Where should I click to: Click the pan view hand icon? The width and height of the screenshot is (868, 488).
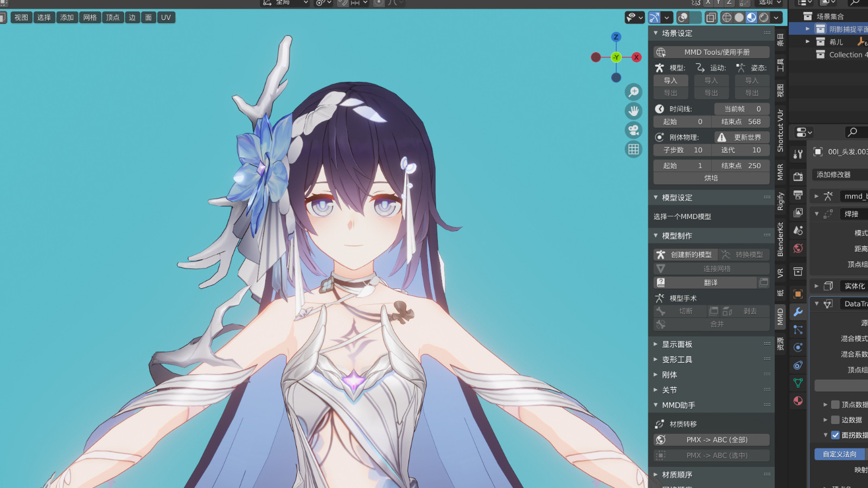pyautogui.click(x=633, y=111)
